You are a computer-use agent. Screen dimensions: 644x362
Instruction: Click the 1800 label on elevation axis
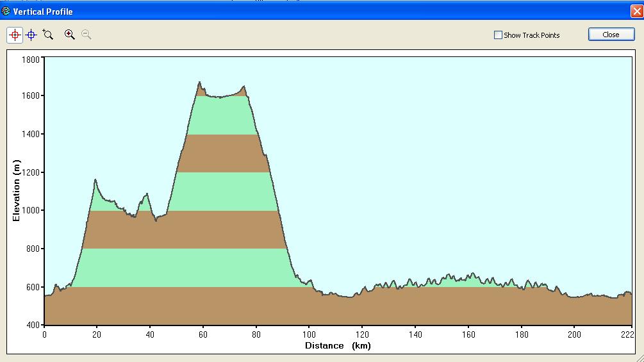point(30,60)
